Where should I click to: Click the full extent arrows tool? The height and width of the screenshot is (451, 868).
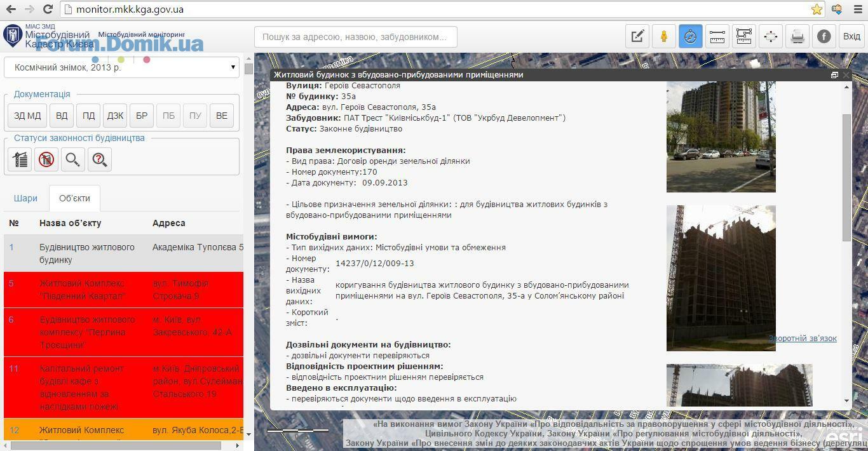[x=771, y=37]
